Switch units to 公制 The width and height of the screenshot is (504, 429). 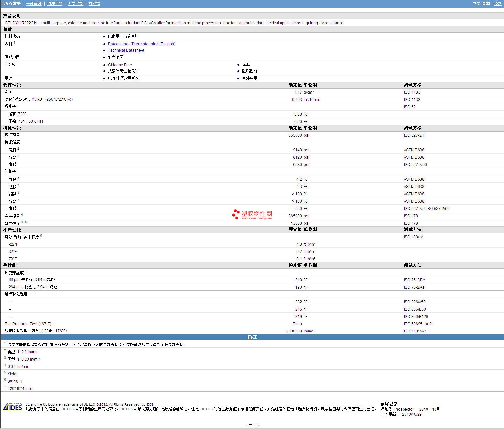coord(498,4)
